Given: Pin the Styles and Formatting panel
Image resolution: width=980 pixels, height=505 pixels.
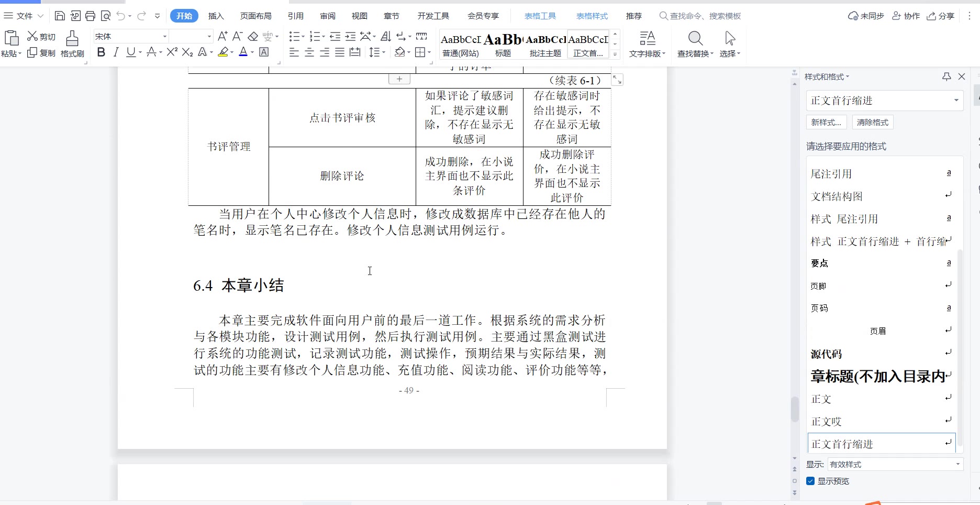Looking at the screenshot, I should [946, 76].
